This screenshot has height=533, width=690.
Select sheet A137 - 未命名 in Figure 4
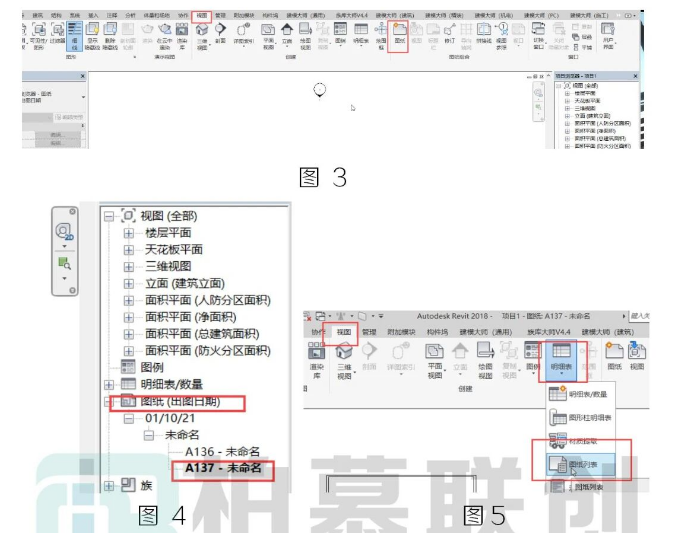(223, 468)
